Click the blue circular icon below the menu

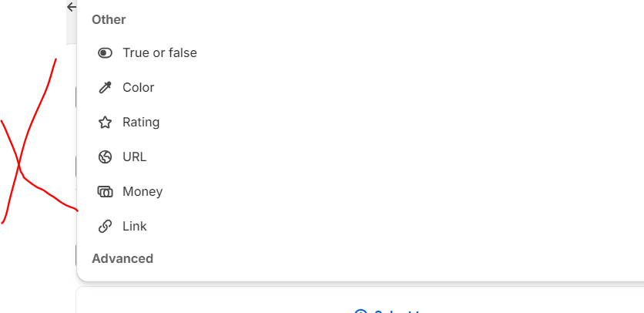click(x=361, y=311)
